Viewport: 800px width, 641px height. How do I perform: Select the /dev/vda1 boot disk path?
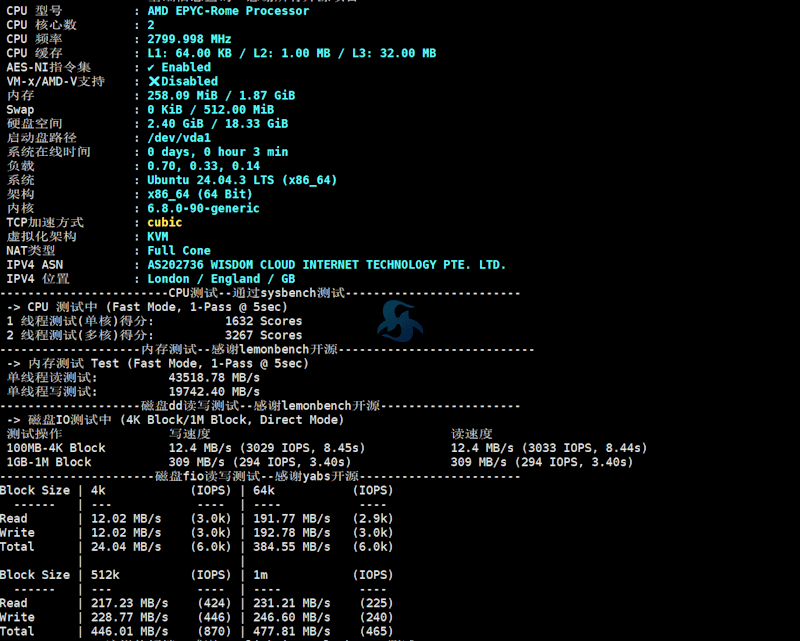click(x=179, y=138)
